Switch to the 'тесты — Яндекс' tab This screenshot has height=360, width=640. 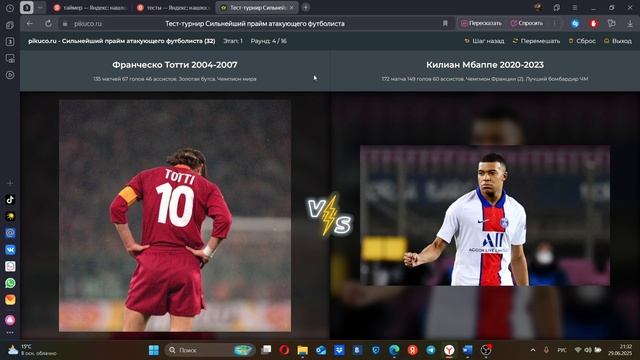coord(173,8)
